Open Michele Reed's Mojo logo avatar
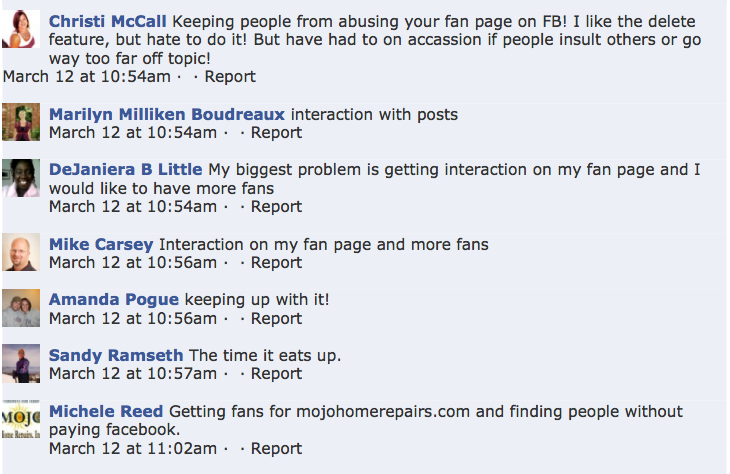Viewport: 730px width, 474px height. point(21,419)
